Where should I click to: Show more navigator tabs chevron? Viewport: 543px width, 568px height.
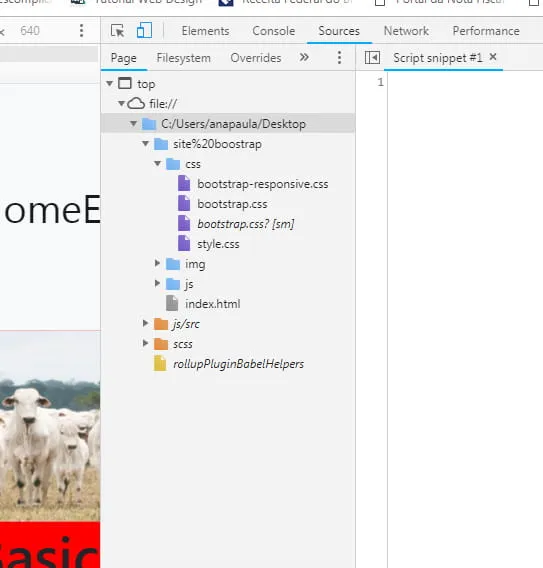pyautogui.click(x=304, y=57)
